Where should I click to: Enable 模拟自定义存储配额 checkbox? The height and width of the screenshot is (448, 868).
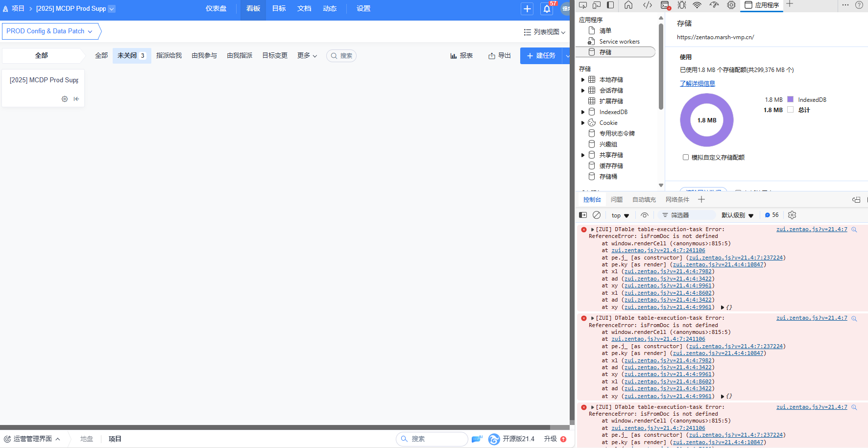click(686, 157)
